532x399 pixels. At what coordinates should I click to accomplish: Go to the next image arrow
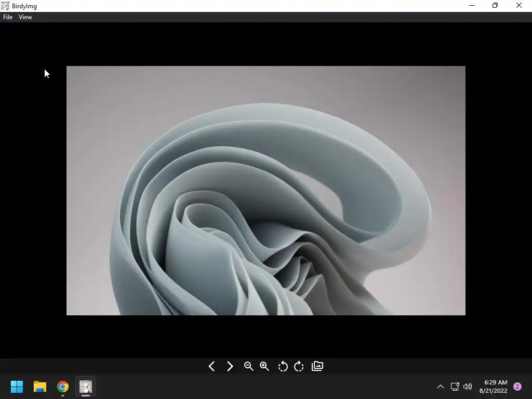point(230,366)
